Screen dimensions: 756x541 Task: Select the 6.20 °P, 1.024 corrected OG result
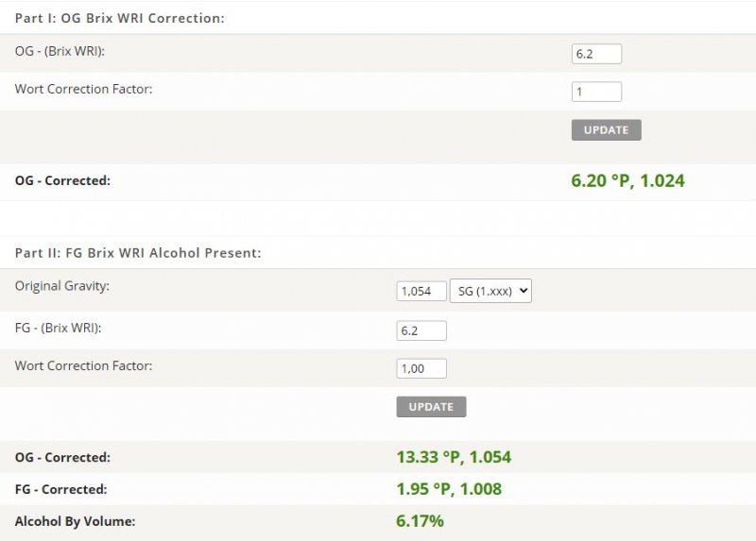coord(627,180)
